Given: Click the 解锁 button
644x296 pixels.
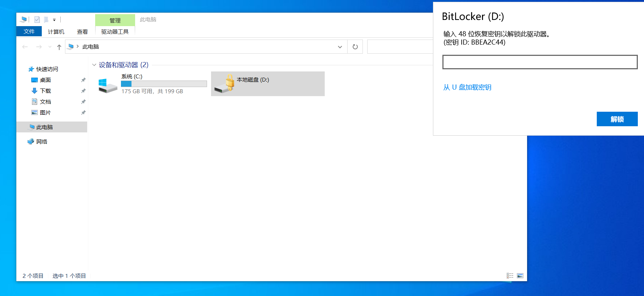Looking at the screenshot, I should (x=617, y=119).
